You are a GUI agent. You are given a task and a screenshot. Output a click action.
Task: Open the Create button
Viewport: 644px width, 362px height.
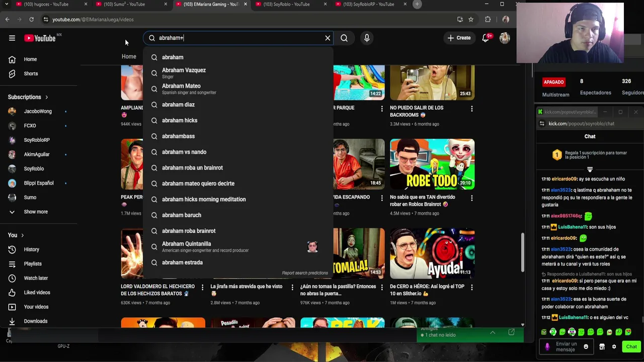click(x=459, y=38)
